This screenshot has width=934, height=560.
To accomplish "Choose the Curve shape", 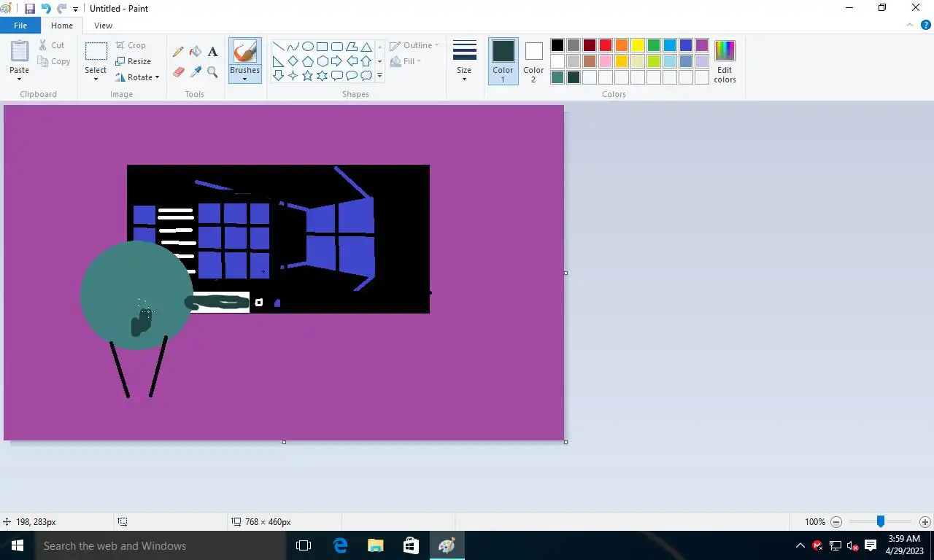I will click(x=293, y=47).
